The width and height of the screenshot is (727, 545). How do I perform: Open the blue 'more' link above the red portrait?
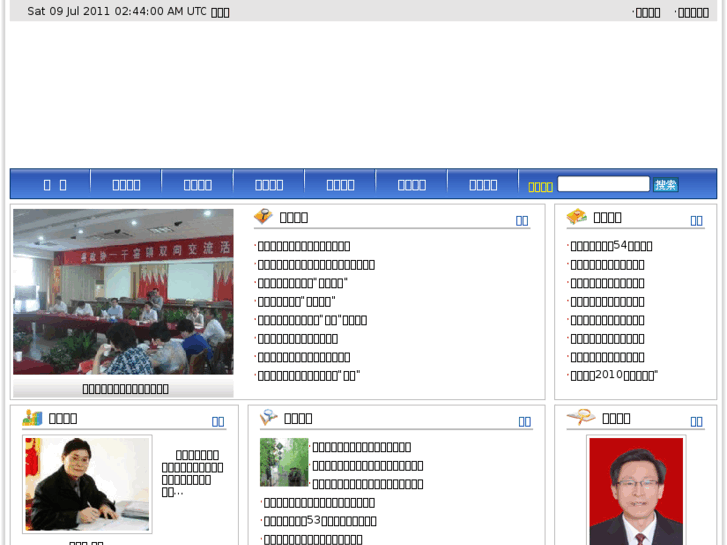coord(696,422)
